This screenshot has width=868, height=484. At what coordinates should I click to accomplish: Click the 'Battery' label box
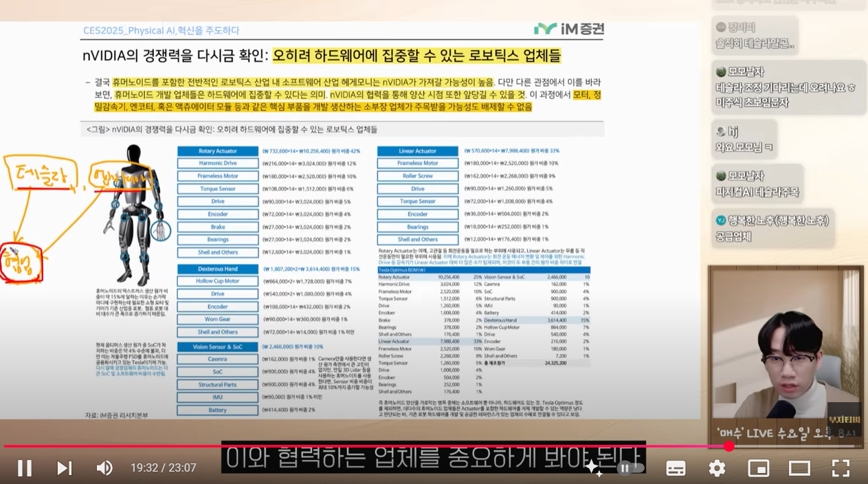[216, 410]
